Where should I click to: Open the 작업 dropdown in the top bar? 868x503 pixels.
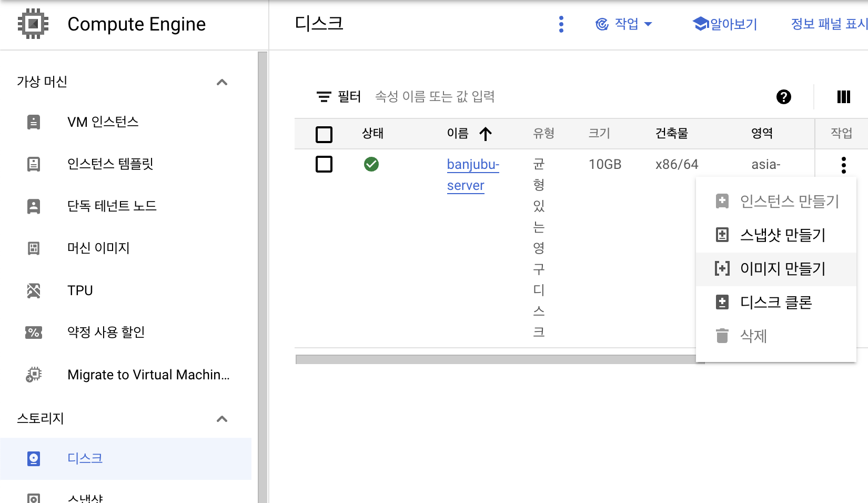624,24
